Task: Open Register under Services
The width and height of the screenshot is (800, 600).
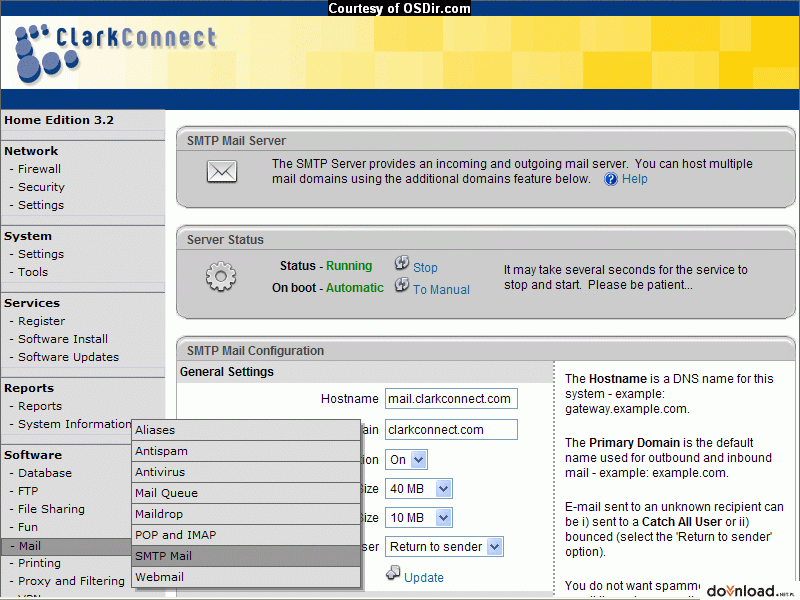Action: 41,321
